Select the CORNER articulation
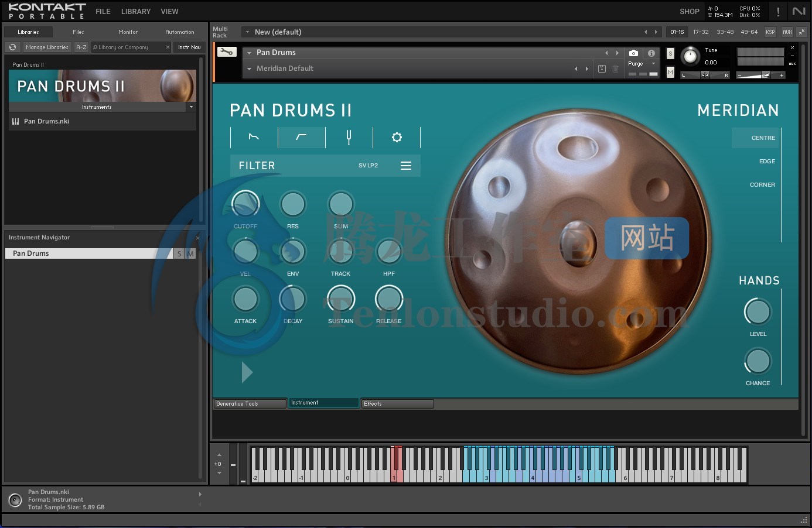The image size is (812, 528). coord(762,185)
